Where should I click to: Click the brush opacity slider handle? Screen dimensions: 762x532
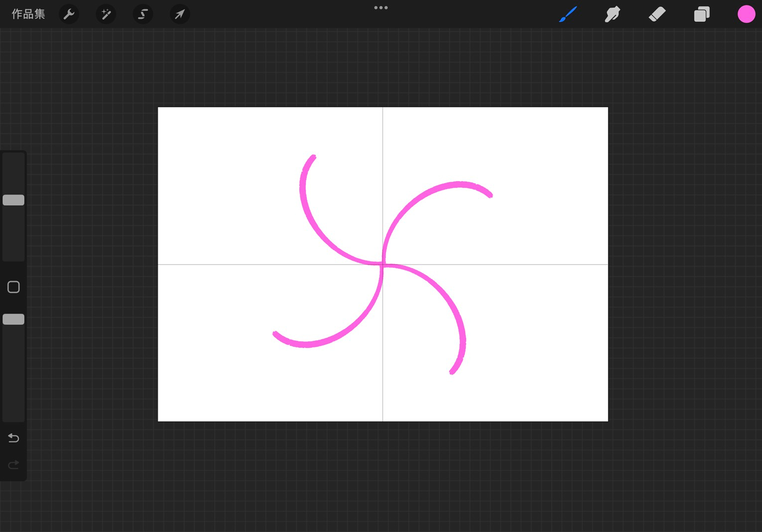pyautogui.click(x=13, y=319)
